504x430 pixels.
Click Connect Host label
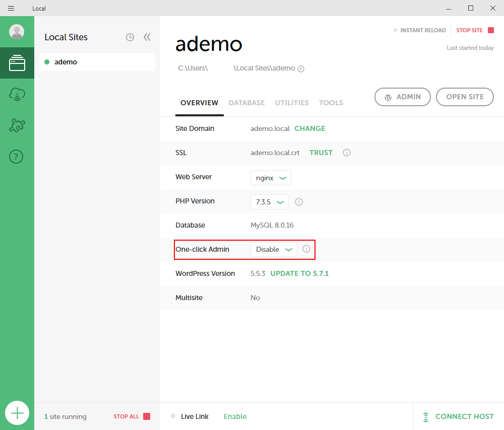pyautogui.click(x=465, y=416)
